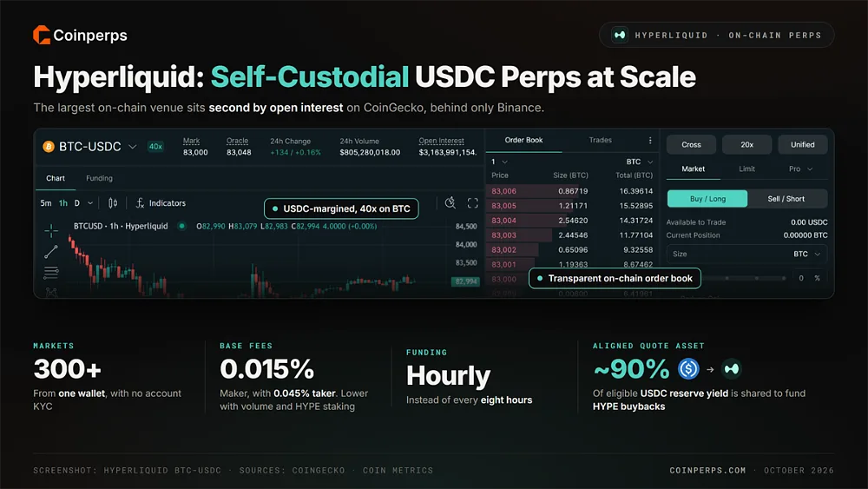
Task: Expand the BTC-USDC pair dropdown
Action: (132, 147)
